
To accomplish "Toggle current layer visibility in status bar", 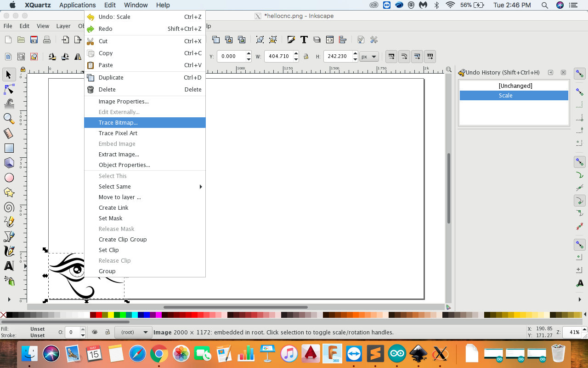I will (x=95, y=332).
